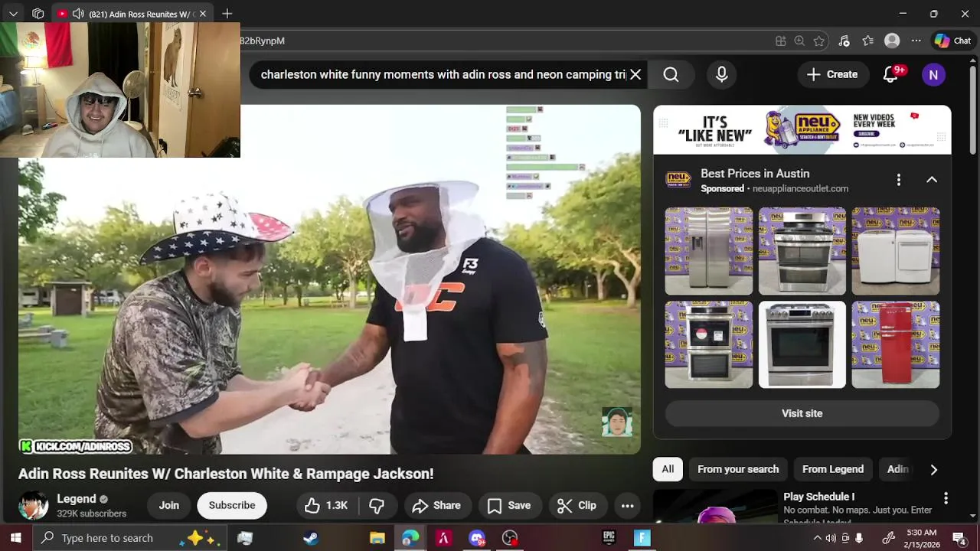Screen dimensions: 980x551
Task: Join the Legend channel membership
Action: coord(168,505)
